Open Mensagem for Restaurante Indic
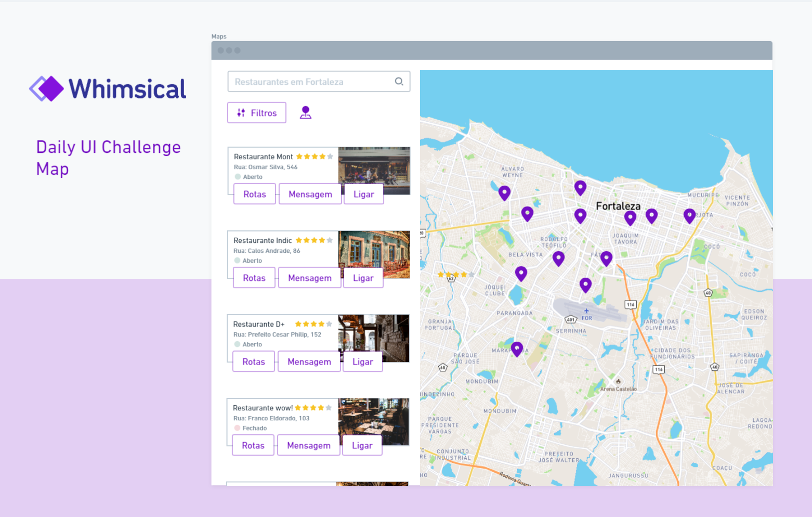Screen dimensions: 812x517 [x=309, y=277]
